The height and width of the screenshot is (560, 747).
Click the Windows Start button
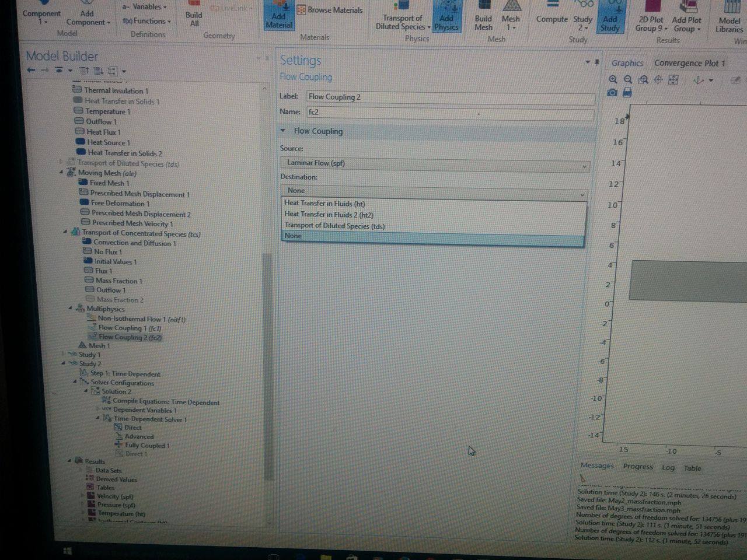(x=67, y=551)
